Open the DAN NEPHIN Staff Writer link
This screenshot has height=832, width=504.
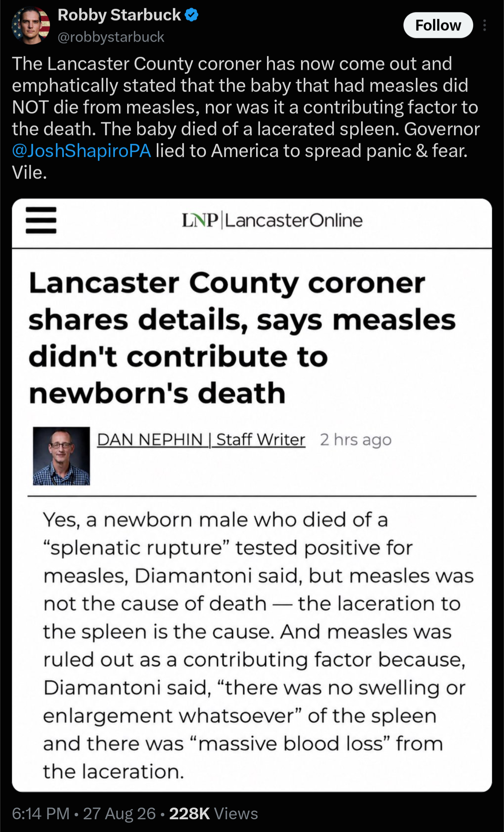point(201,439)
